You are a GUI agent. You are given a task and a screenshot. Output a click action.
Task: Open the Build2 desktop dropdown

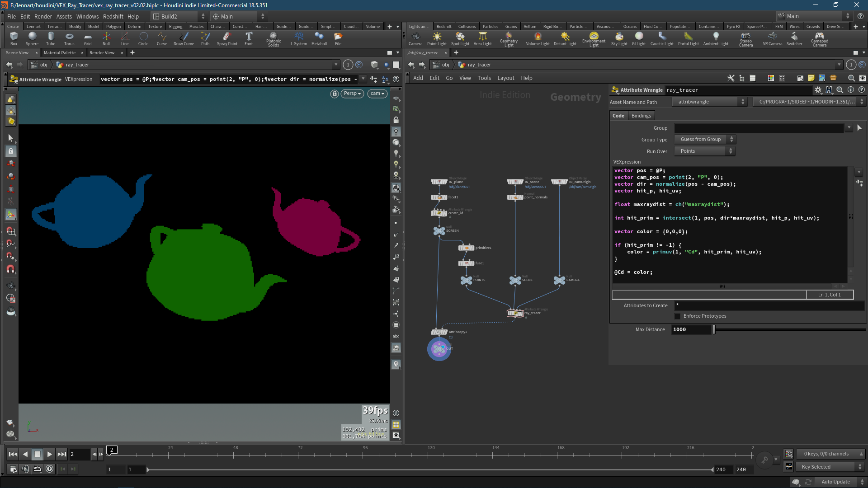(x=179, y=16)
